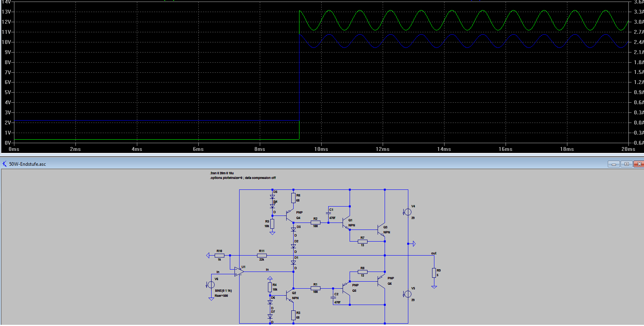Select diode D6 symbol
Viewport: 644px width, 326px height.
[x=270, y=302]
